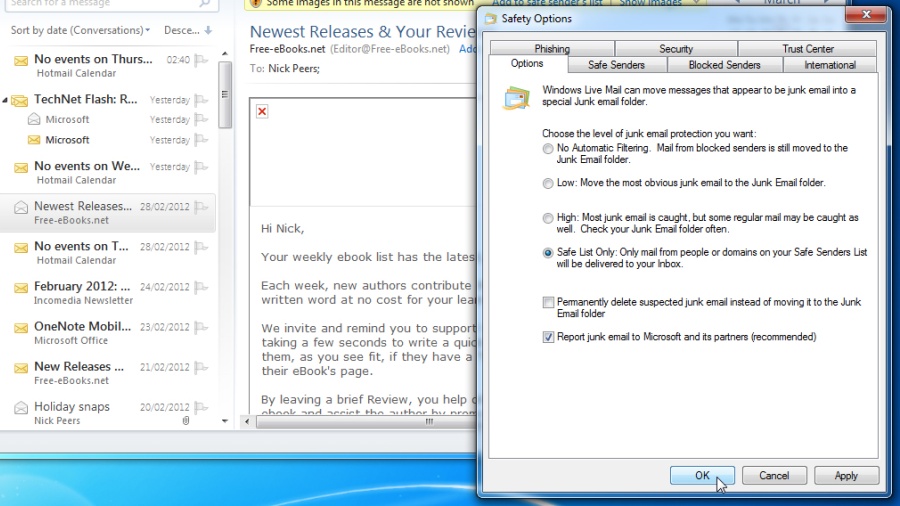Click the 'Search for a message' field
The width and height of the screenshot is (900, 506).
(109, 4)
